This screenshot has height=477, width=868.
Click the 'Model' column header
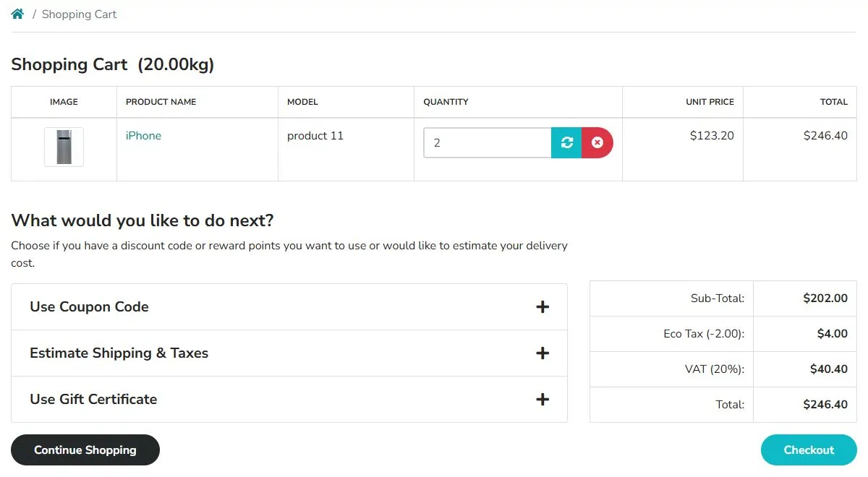(302, 102)
